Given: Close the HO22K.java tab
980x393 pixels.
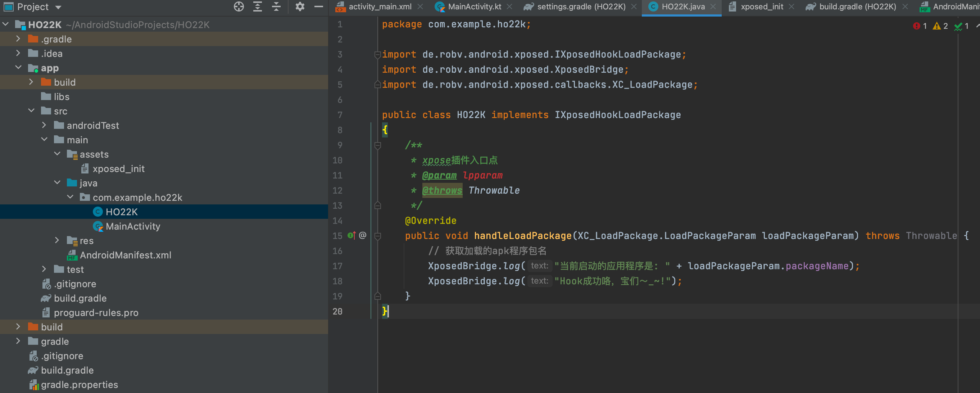Looking at the screenshot, I should 713,6.
